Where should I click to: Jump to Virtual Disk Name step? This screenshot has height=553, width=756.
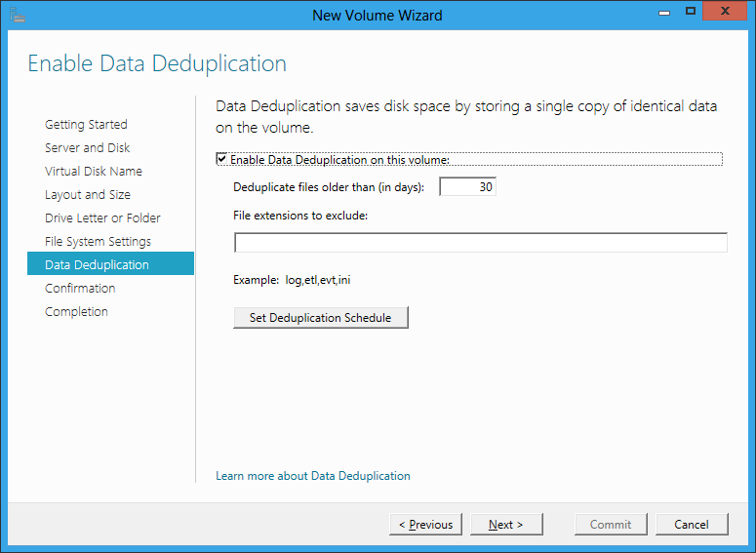click(x=94, y=171)
